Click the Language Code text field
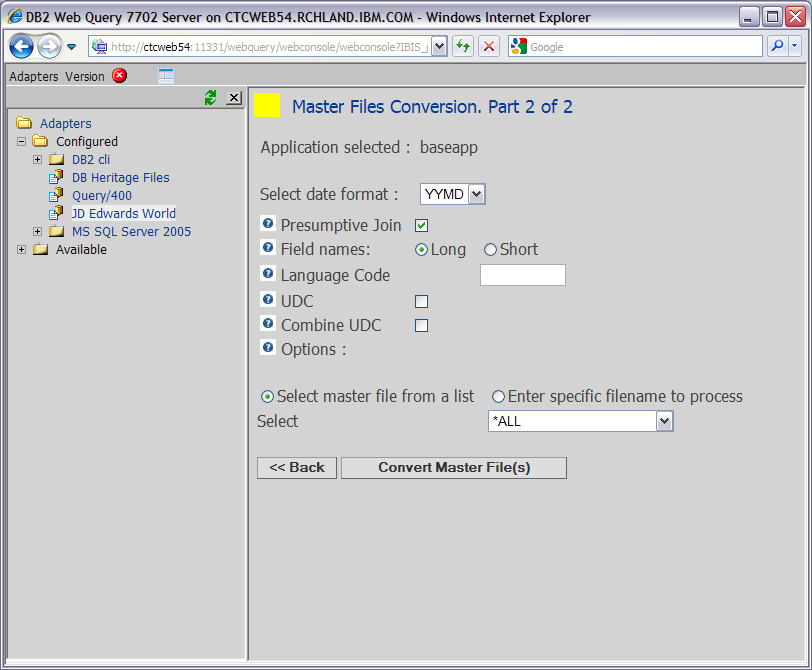 [x=523, y=275]
